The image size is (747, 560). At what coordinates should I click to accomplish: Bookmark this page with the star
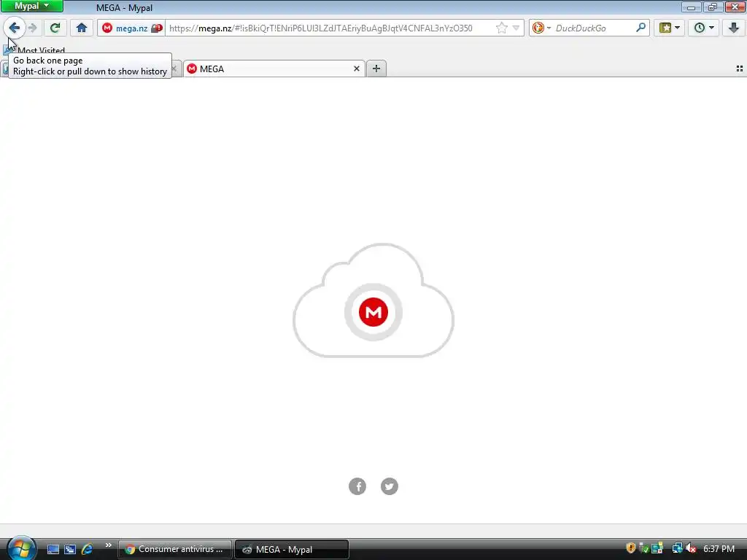502,28
